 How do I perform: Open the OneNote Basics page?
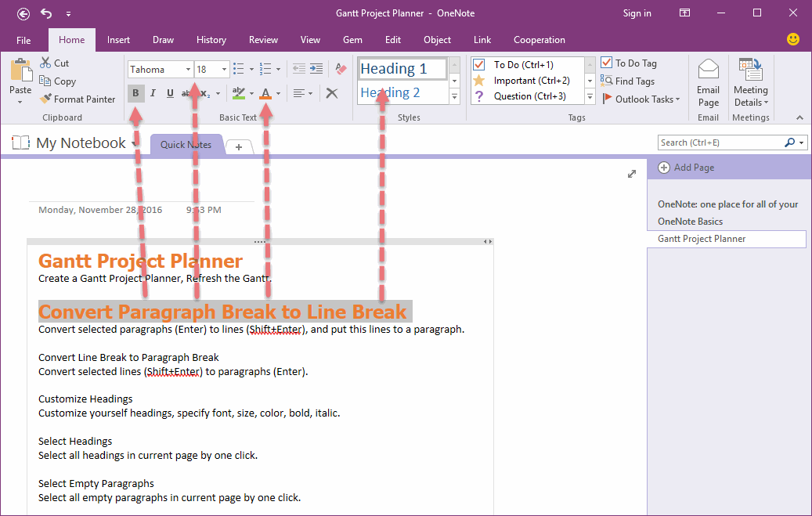click(691, 222)
